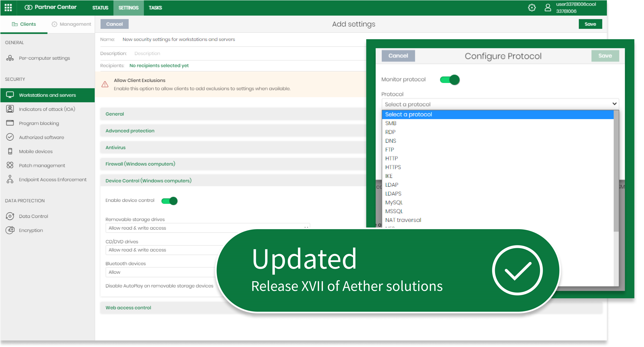Save the Configure Protocol dialog
Screen dimensions: 644x347
click(605, 56)
